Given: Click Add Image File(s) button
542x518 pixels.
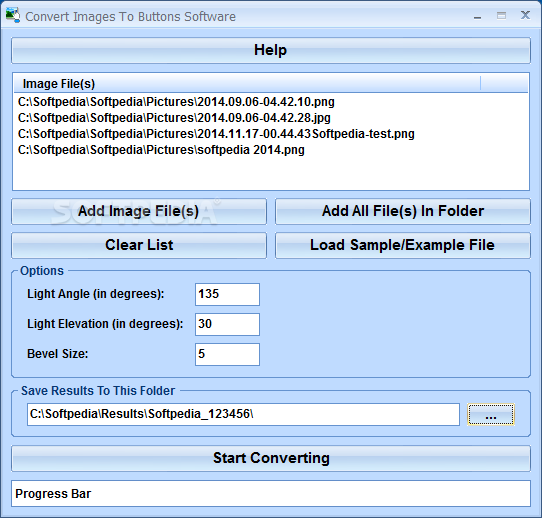Looking at the screenshot, I should pos(139,211).
